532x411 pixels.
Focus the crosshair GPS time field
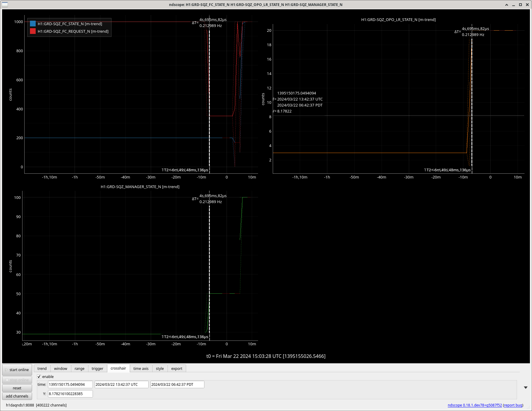point(70,384)
